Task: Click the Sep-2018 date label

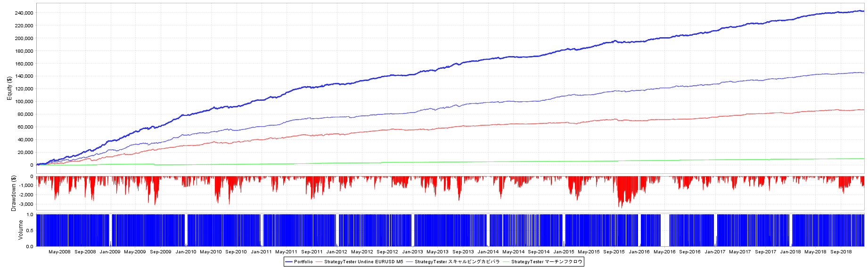Action: pyautogui.click(x=841, y=251)
